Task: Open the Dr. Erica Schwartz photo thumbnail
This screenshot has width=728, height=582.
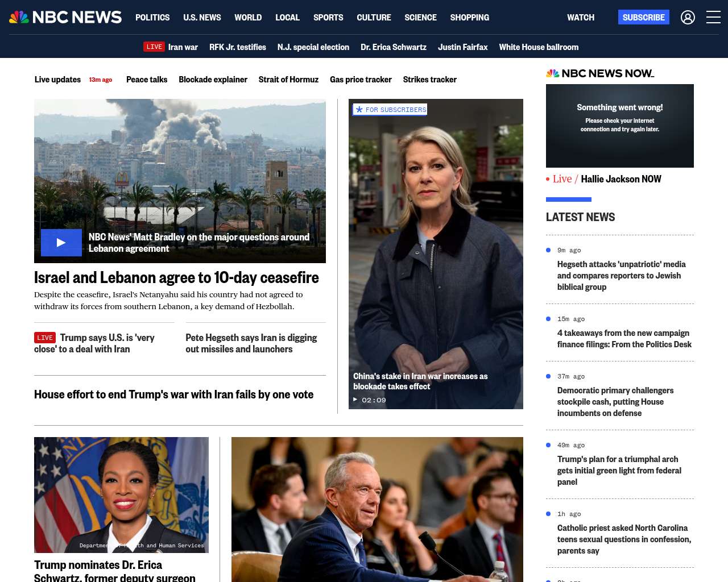Action: pyautogui.click(x=121, y=494)
